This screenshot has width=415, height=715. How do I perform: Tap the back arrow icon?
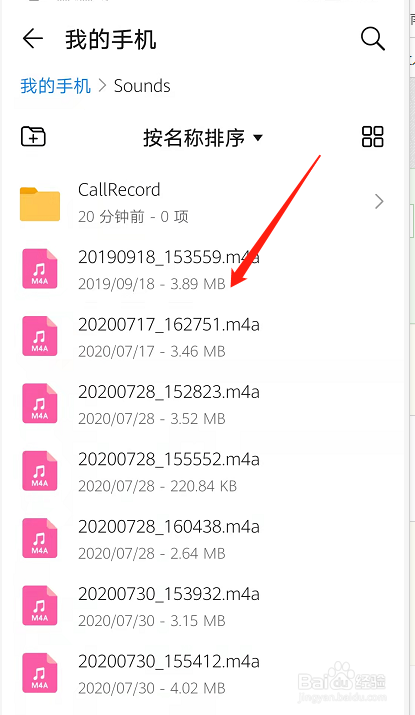tap(33, 38)
